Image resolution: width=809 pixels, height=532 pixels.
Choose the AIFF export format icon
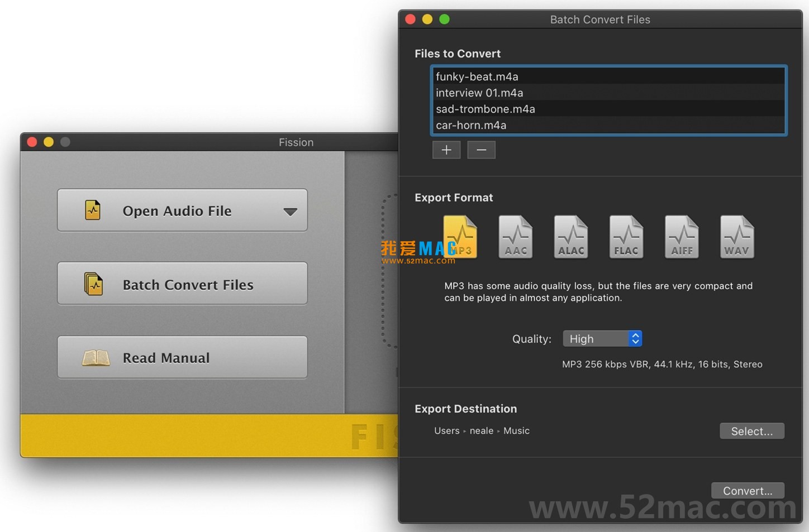pos(681,237)
